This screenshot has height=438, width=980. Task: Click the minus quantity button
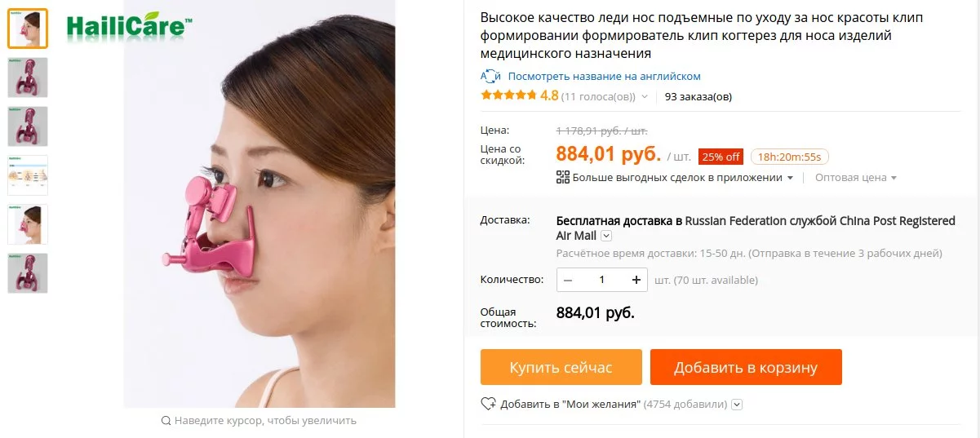pyautogui.click(x=568, y=280)
